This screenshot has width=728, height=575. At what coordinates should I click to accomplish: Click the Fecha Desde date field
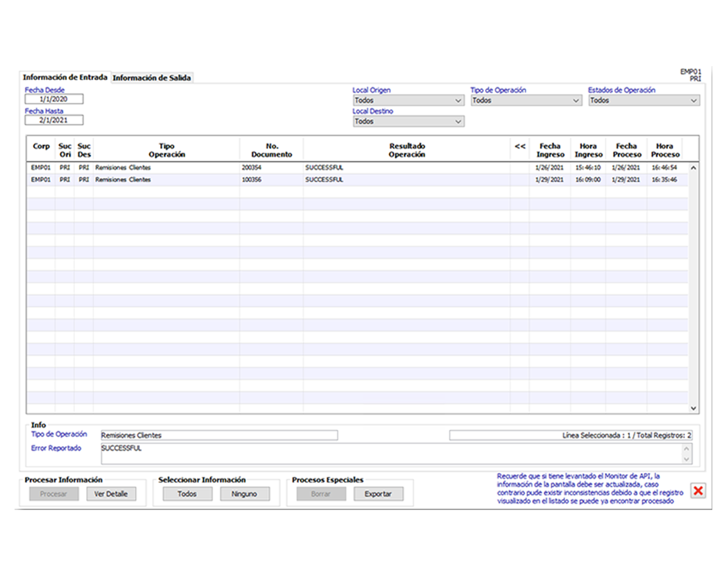pyautogui.click(x=54, y=99)
